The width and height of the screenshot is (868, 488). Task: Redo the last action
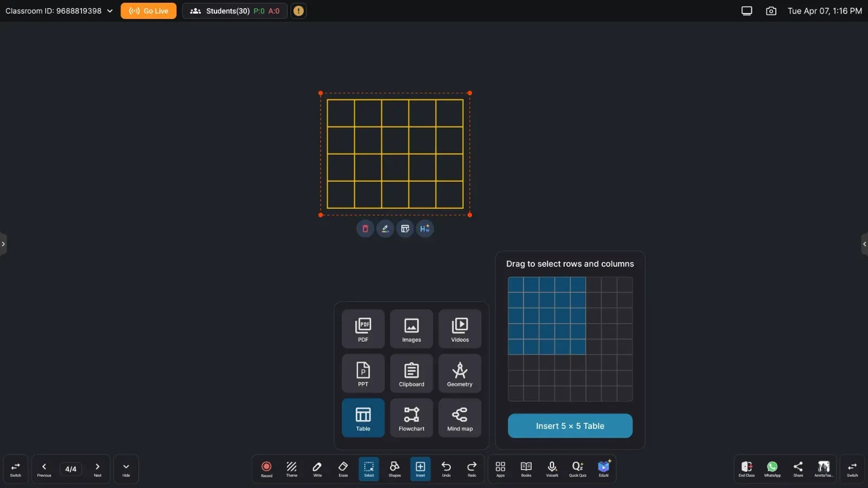[472, 469]
